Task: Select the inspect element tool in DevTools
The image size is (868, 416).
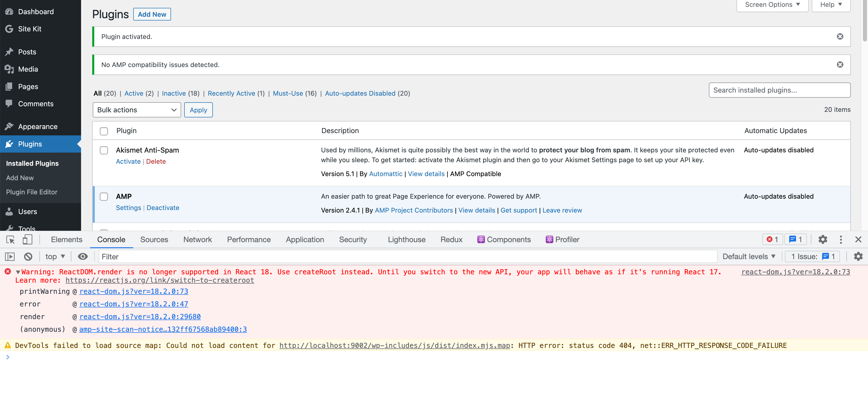Action: (10, 239)
